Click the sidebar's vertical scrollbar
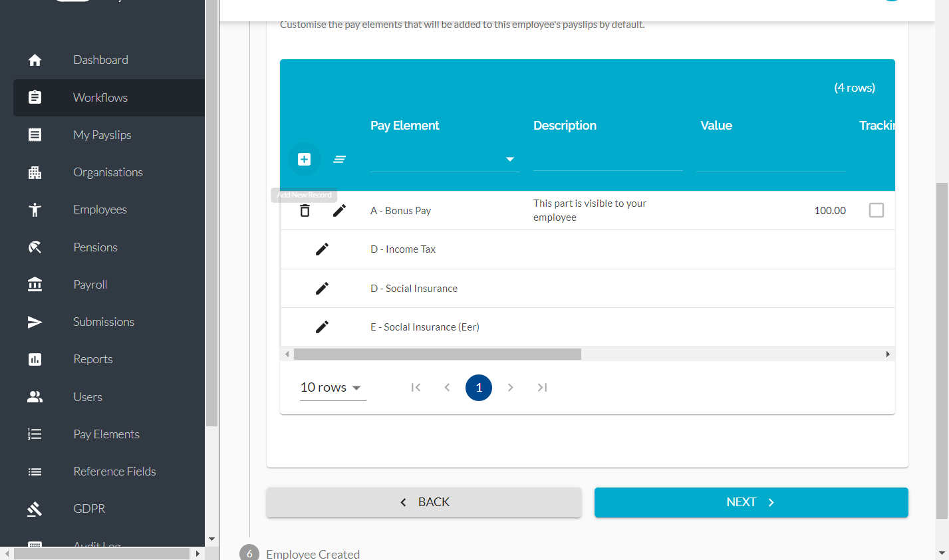Image resolution: width=949 pixels, height=560 pixels. (x=212, y=213)
